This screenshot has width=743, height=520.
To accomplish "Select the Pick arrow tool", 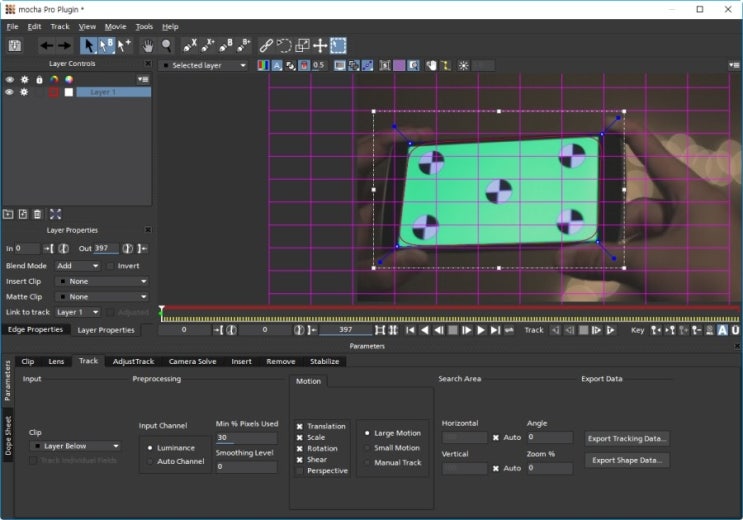I will (88, 46).
